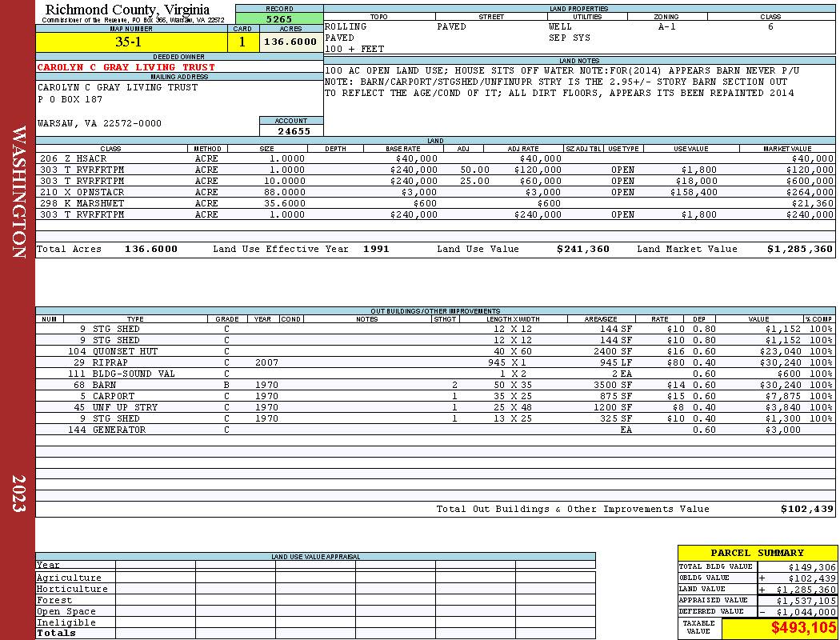The width and height of the screenshot is (840, 640).
Task: Click the acres value 136.6000
Action: click(291, 42)
